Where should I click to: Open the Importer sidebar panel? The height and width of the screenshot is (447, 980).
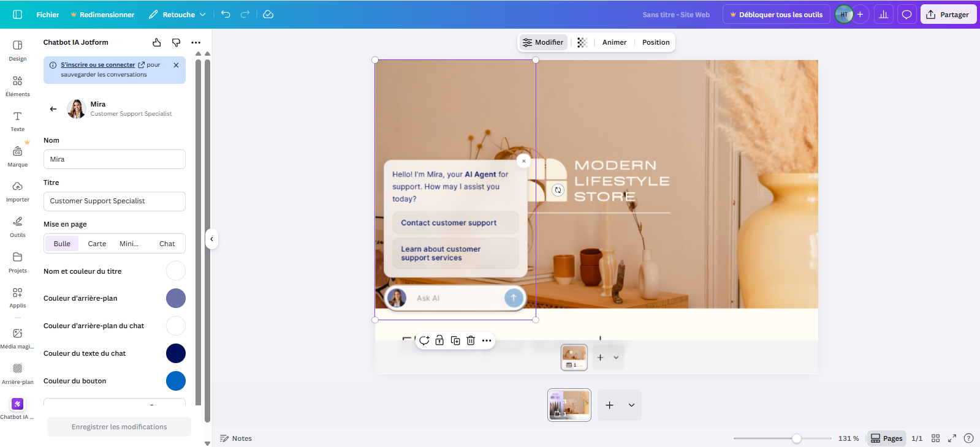pos(18,192)
